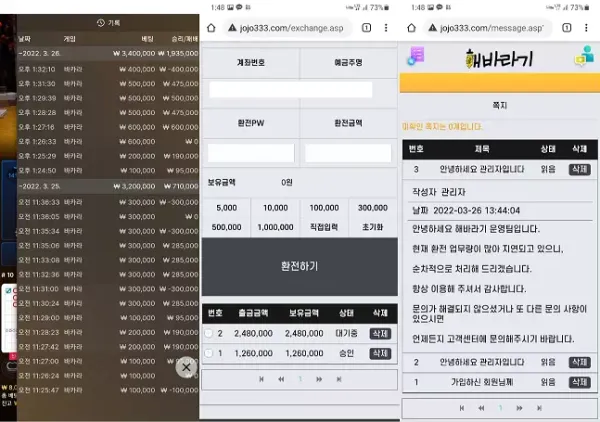Click the 환전하기 button

[300, 266]
